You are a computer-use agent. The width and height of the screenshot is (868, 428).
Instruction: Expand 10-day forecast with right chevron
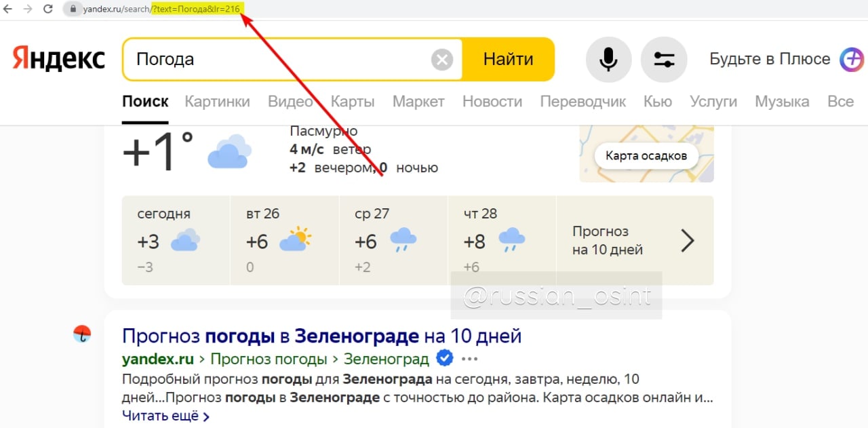point(688,240)
